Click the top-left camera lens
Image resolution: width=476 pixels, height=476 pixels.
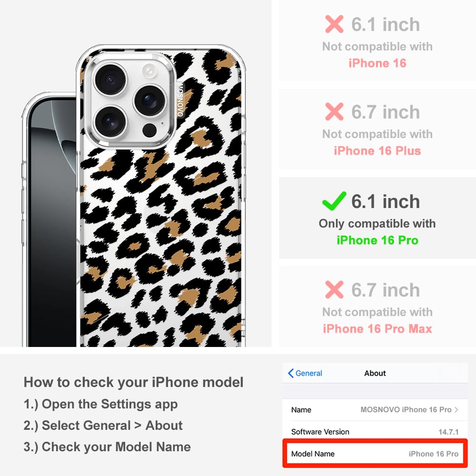click(110, 80)
